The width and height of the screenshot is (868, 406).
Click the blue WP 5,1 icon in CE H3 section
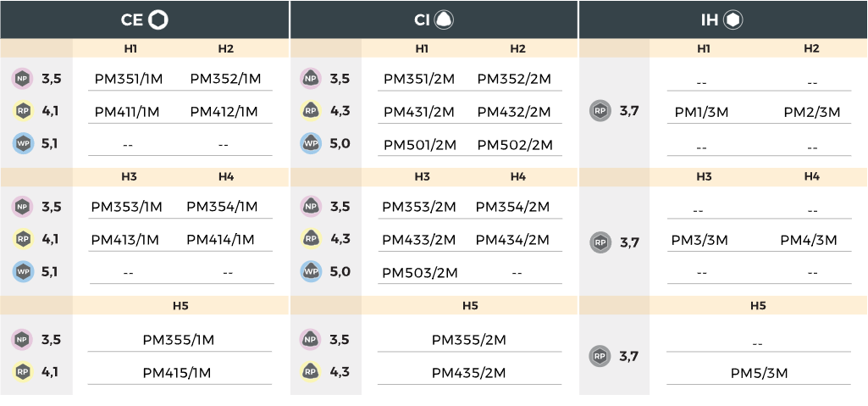click(23, 272)
